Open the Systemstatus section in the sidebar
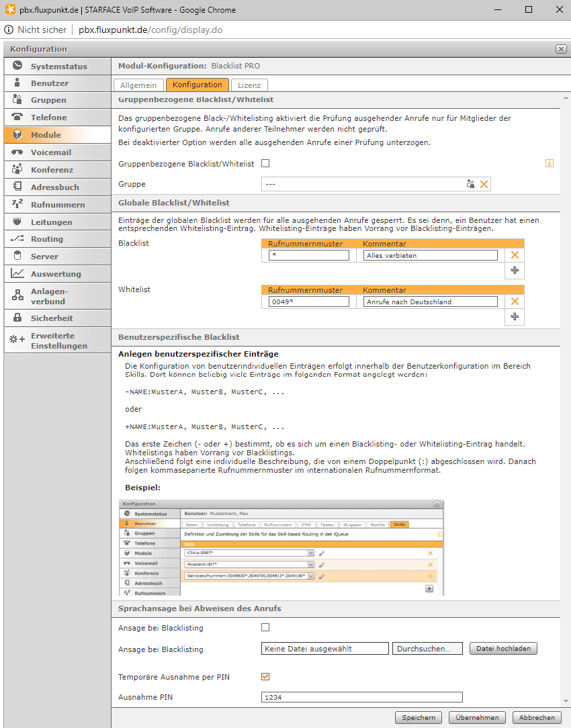The width and height of the screenshot is (571, 728). tap(58, 66)
